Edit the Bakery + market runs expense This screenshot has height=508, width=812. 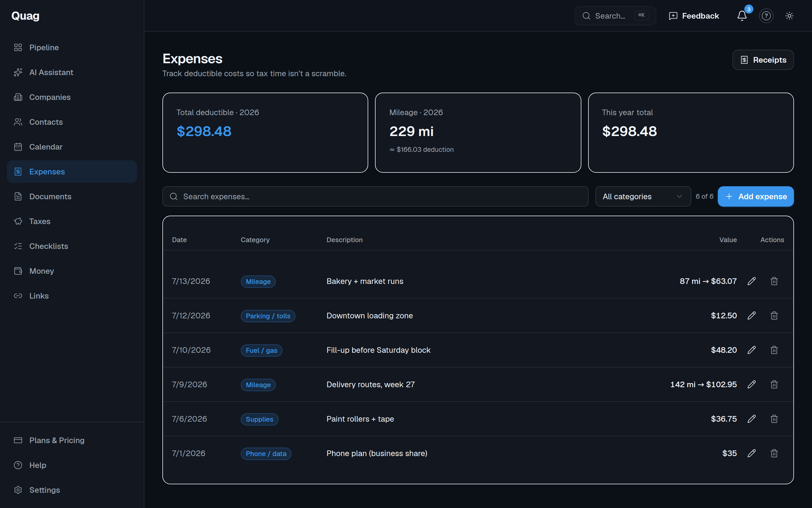click(x=752, y=281)
